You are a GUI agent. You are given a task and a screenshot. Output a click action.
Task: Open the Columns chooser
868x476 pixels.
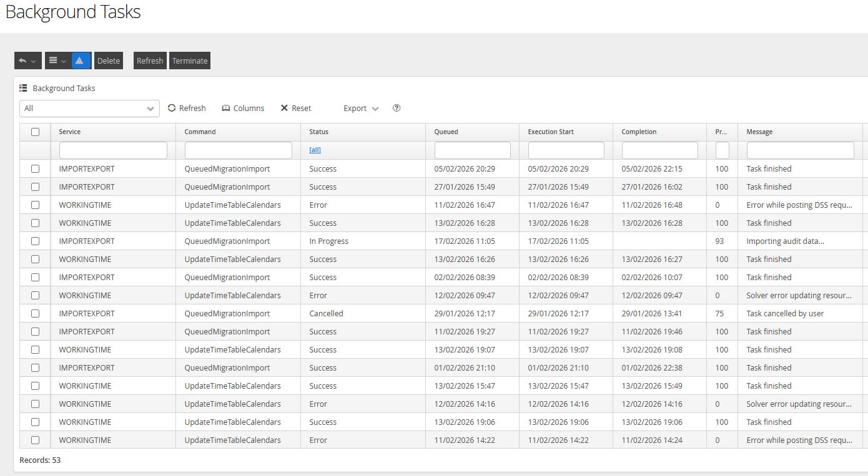click(243, 108)
